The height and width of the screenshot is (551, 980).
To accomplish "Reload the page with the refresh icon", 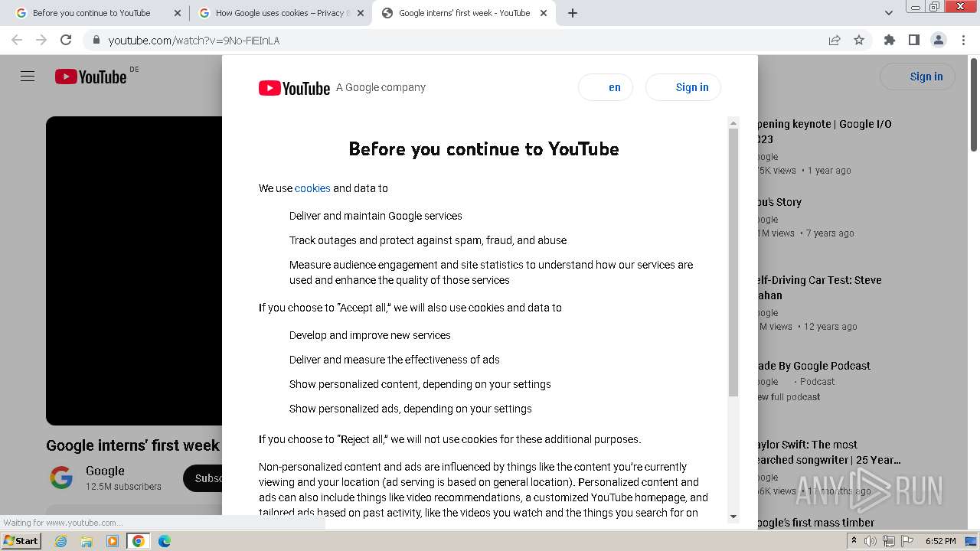I will (x=66, y=40).
